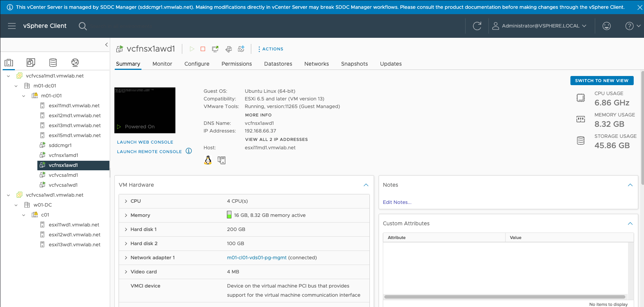Open the Networks tab
644x307 pixels.
coord(316,64)
